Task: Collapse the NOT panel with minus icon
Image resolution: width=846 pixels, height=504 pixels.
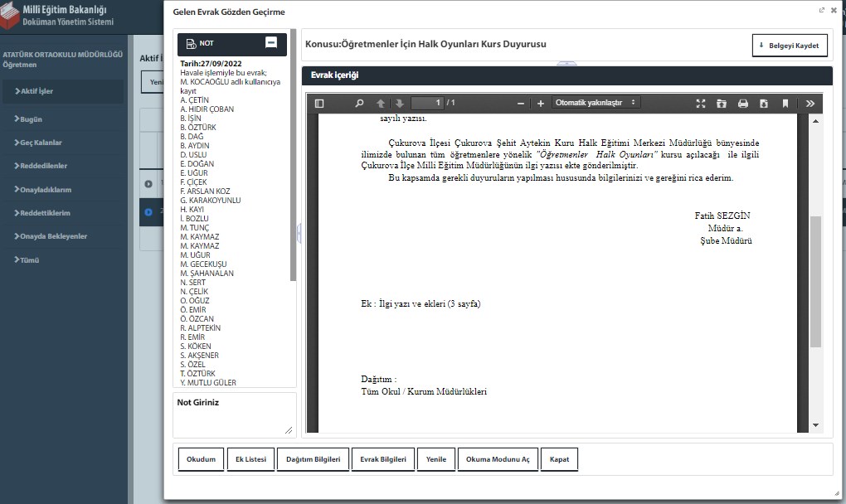Action: click(271, 43)
